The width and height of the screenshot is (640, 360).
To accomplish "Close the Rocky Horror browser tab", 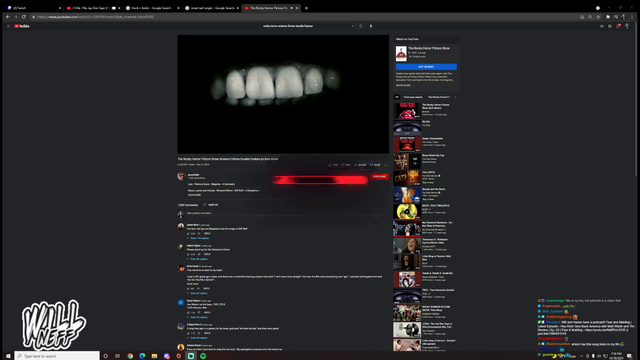I will pyautogui.click(x=297, y=8).
